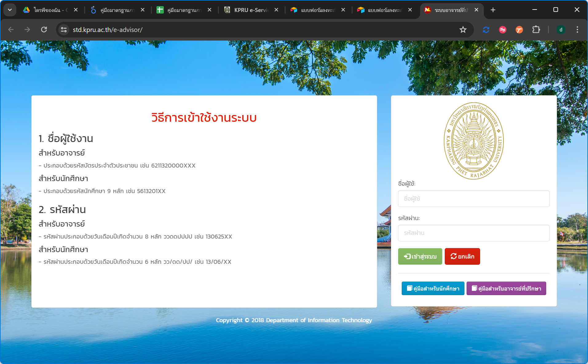Click the back navigation arrow
588x364 pixels.
tap(11, 30)
